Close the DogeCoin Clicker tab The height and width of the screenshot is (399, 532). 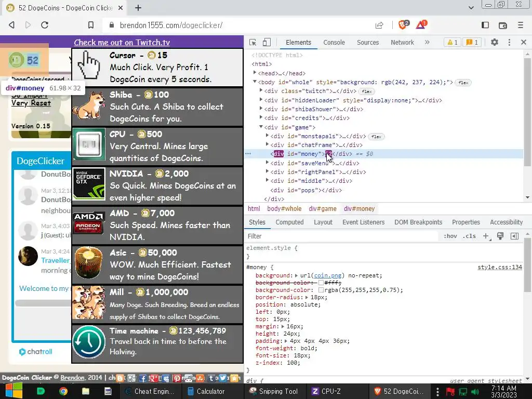pos(121,8)
